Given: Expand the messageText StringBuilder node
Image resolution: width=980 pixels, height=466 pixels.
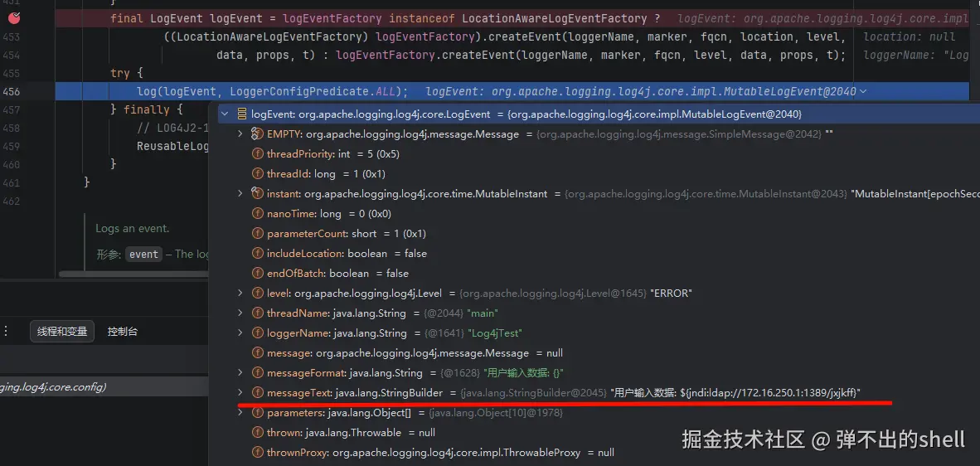Looking at the screenshot, I should click(240, 392).
